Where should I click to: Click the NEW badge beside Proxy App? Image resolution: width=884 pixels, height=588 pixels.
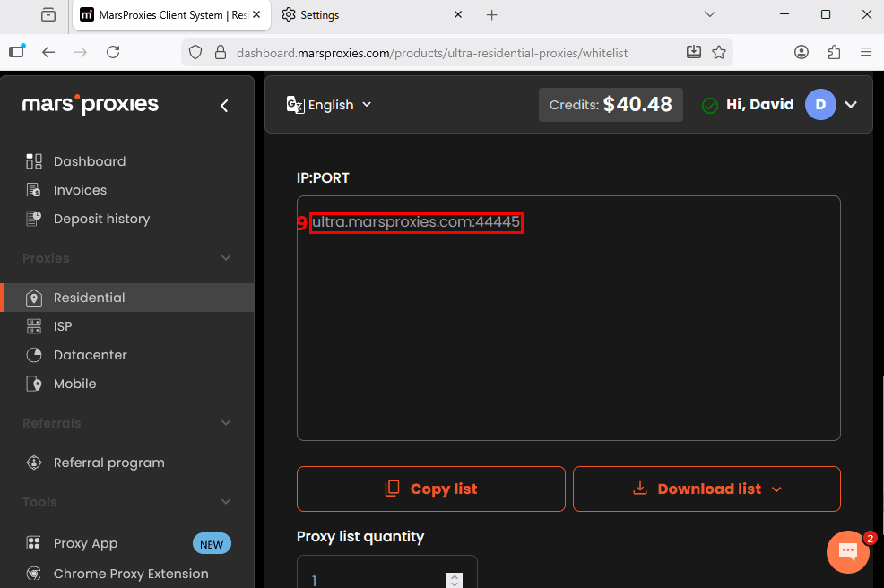[212, 544]
